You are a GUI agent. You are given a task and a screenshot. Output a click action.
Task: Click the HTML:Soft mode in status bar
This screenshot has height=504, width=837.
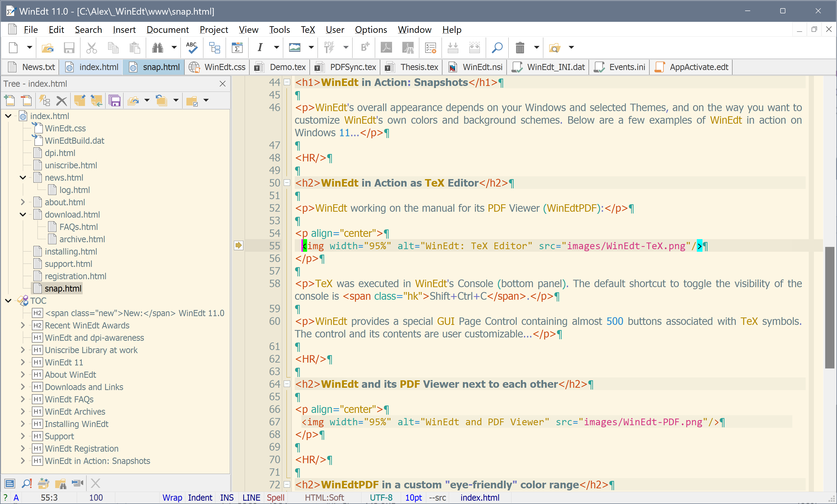(324, 498)
